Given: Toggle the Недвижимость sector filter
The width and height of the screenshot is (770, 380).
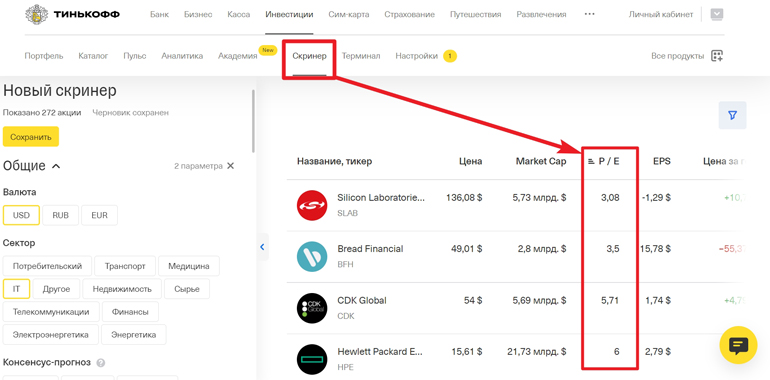Looking at the screenshot, I should tap(122, 289).
